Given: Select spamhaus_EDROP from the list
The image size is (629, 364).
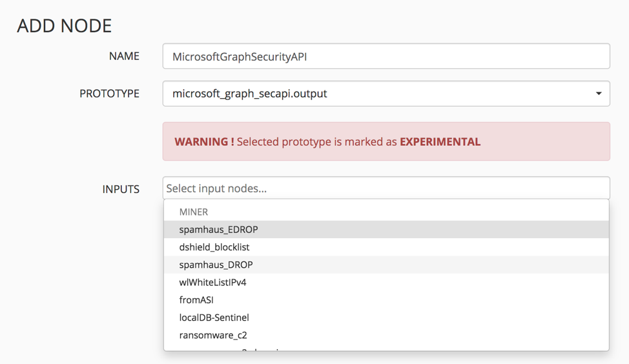Looking at the screenshot, I should (219, 230).
